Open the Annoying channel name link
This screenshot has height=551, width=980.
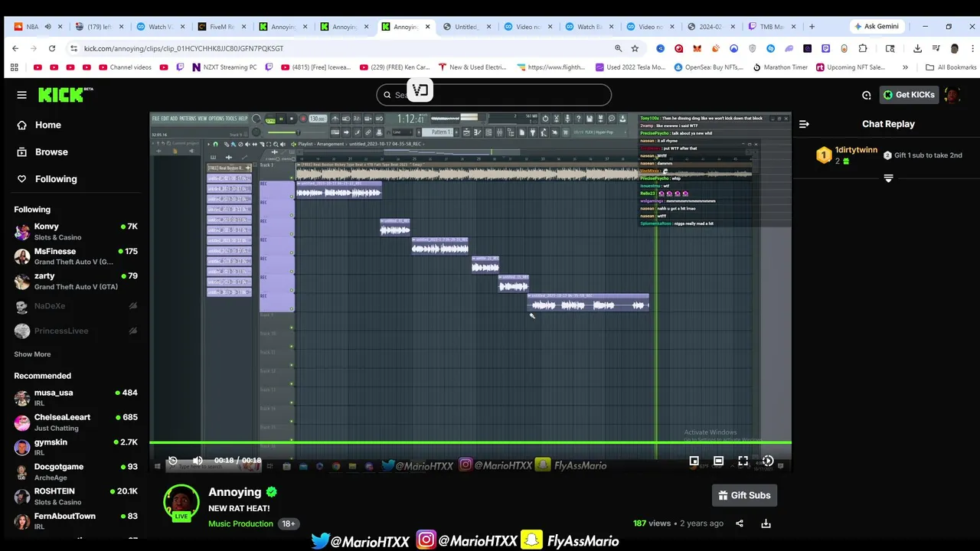(235, 492)
